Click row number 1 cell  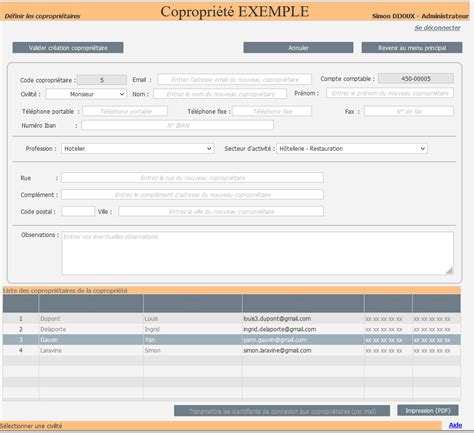21,319
